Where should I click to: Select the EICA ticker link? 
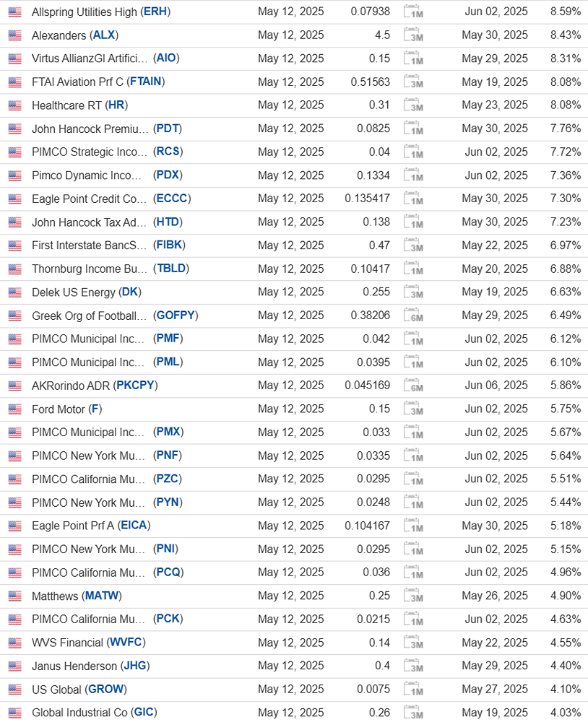tap(134, 526)
